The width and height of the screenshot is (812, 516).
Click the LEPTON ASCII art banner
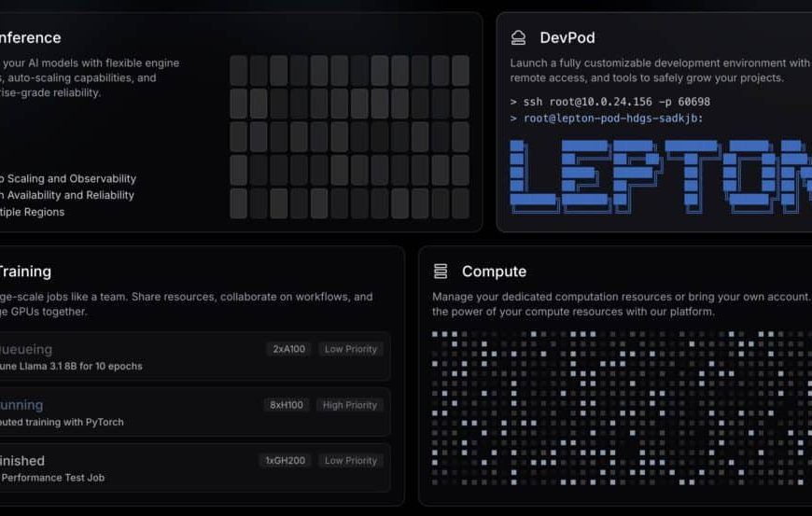pyautogui.click(x=661, y=176)
